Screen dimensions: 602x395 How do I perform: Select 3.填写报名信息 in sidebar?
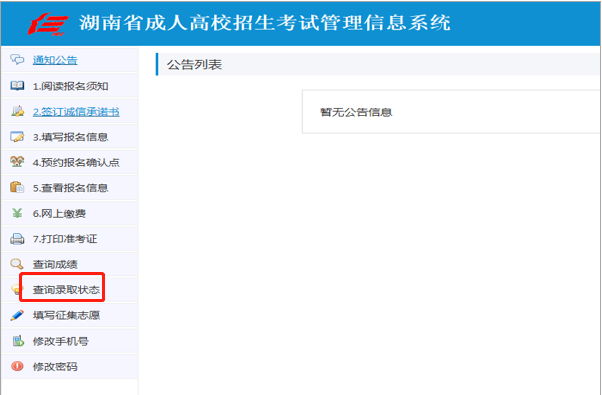pyautogui.click(x=70, y=137)
